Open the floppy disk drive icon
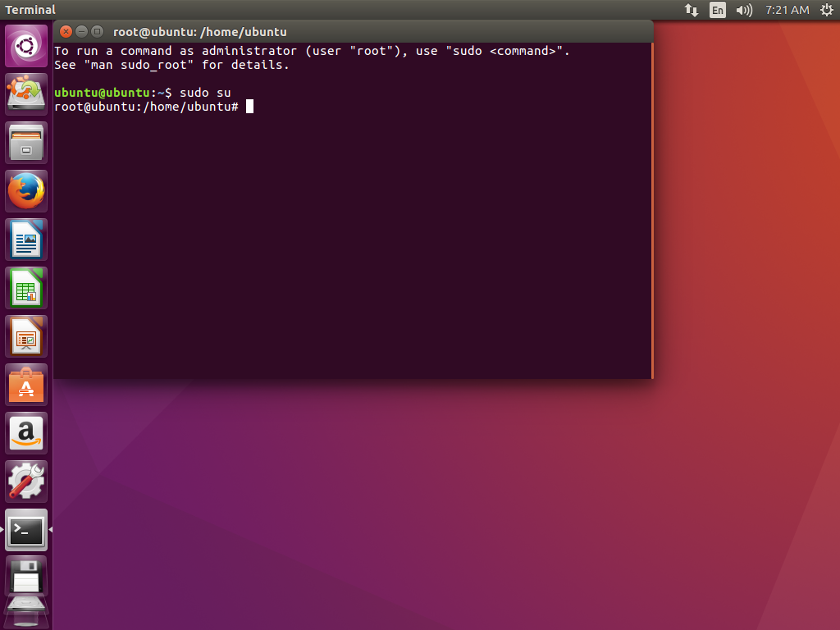The height and width of the screenshot is (630, 840). click(26, 576)
